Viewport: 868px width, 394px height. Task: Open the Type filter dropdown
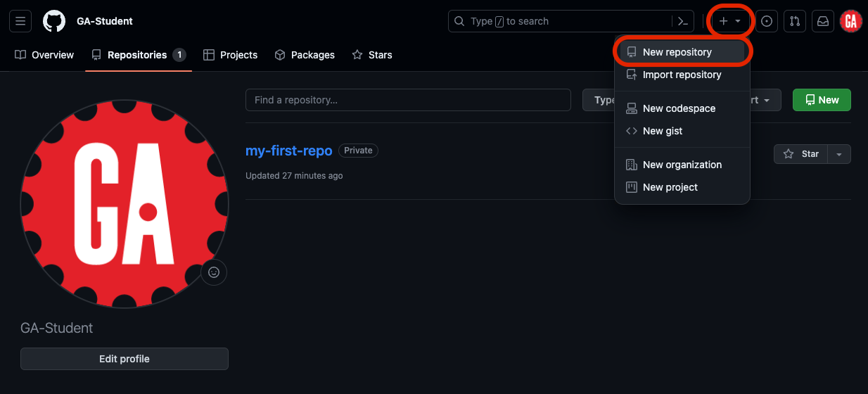[x=599, y=100]
